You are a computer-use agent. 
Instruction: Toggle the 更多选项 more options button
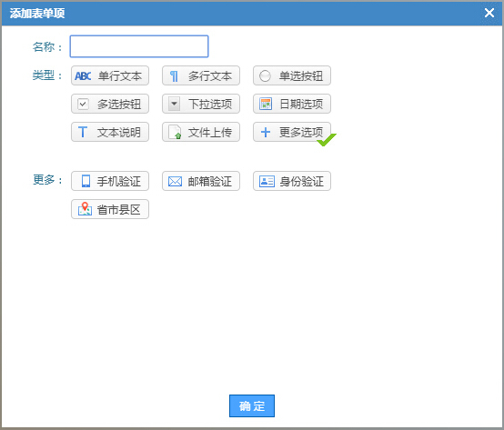coord(292,132)
